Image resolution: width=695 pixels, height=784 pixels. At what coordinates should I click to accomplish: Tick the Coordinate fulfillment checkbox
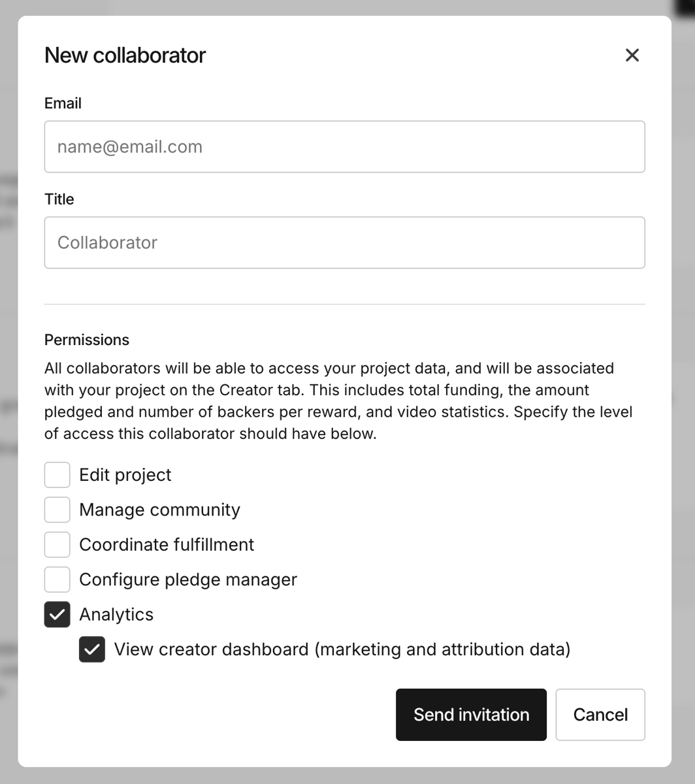57,545
